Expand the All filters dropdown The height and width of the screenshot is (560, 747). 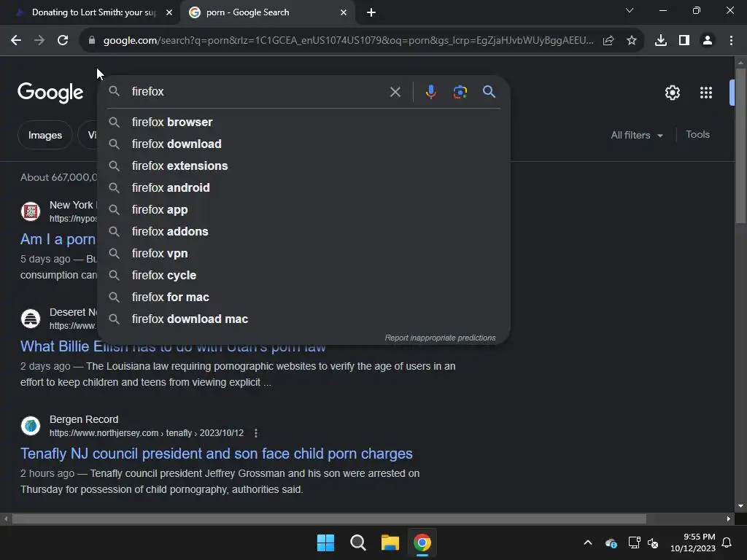[637, 135]
